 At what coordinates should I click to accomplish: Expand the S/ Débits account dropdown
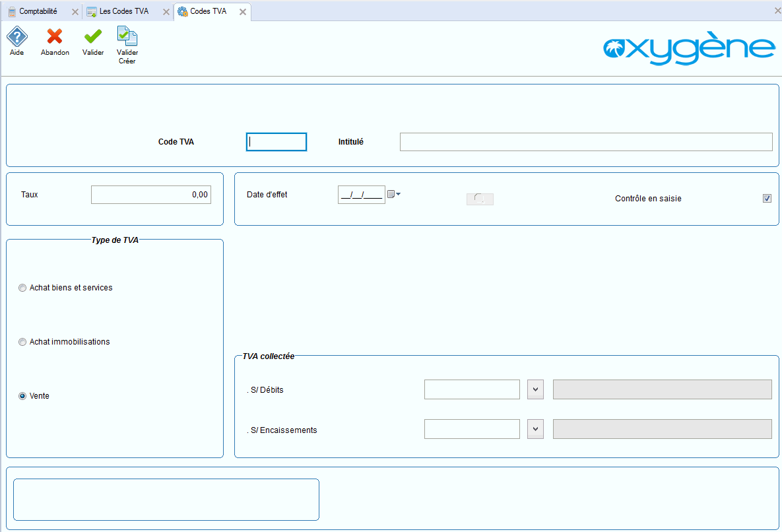click(x=535, y=389)
